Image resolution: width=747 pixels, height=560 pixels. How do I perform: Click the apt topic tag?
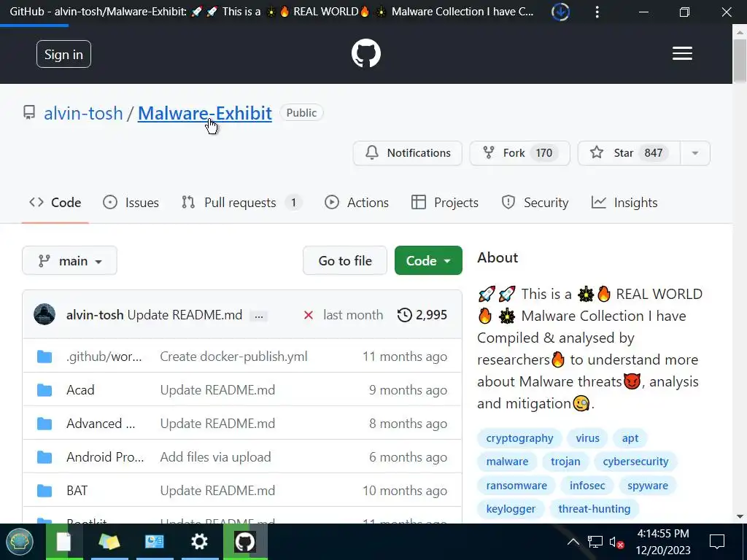[x=630, y=438]
